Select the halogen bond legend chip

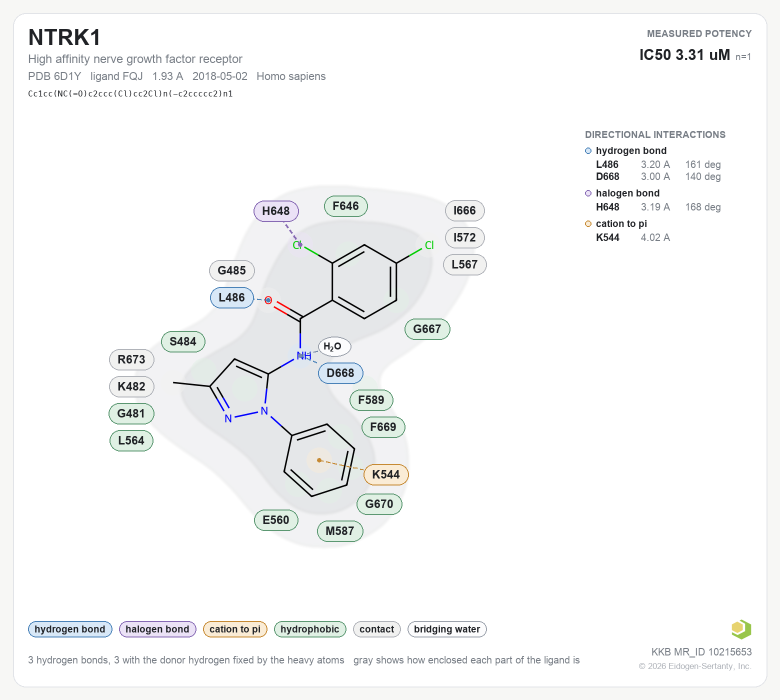(x=157, y=629)
